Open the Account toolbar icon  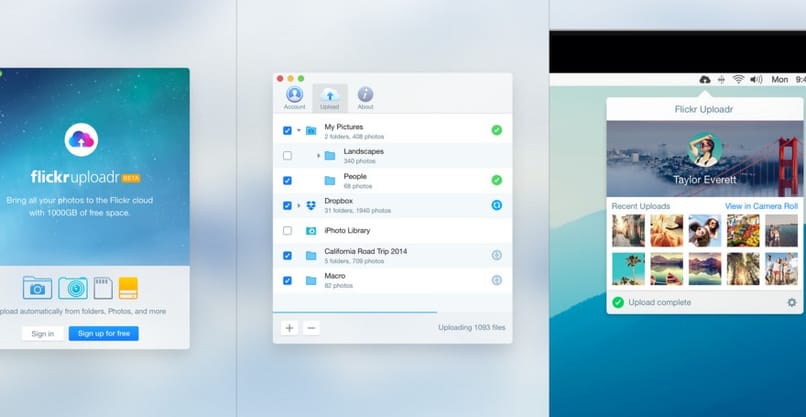point(294,94)
